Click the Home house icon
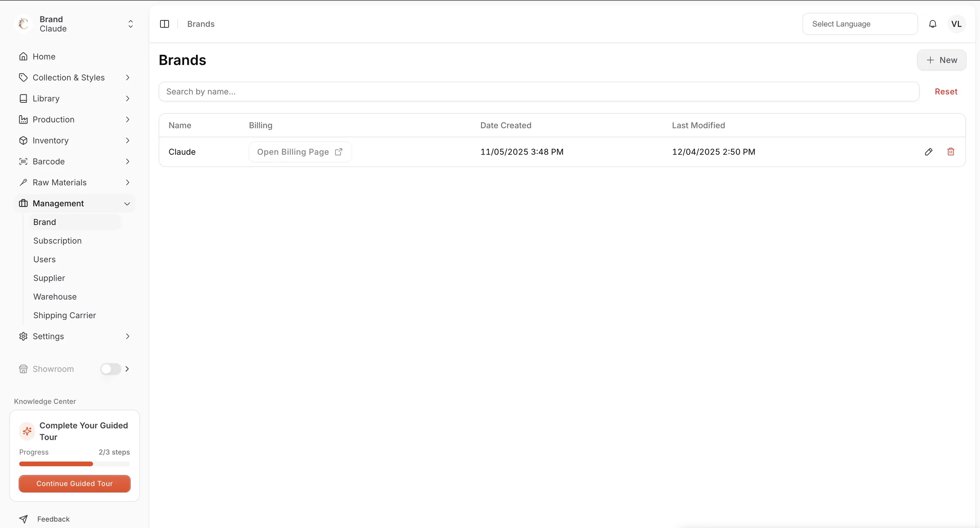This screenshot has width=980, height=528. 23,56
